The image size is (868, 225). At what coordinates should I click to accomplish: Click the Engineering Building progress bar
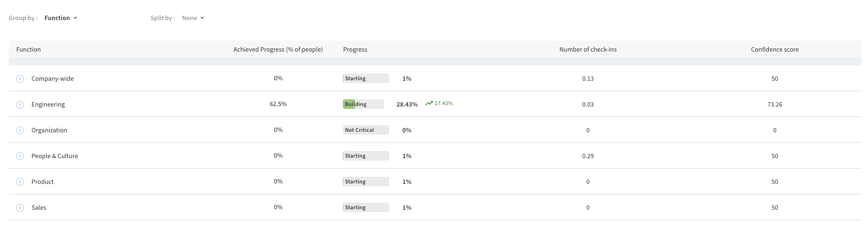[363, 104]
